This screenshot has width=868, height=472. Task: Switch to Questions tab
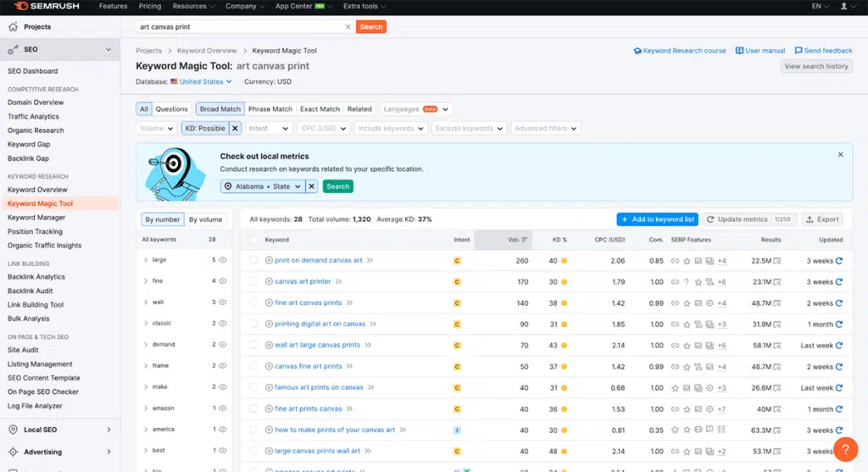[171, 109]
